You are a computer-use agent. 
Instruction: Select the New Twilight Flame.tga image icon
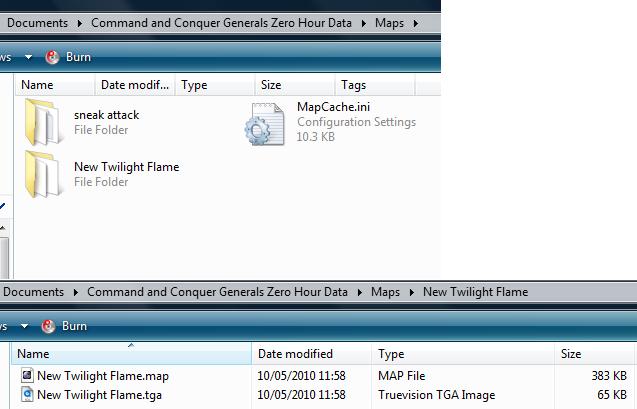[27, 395]
